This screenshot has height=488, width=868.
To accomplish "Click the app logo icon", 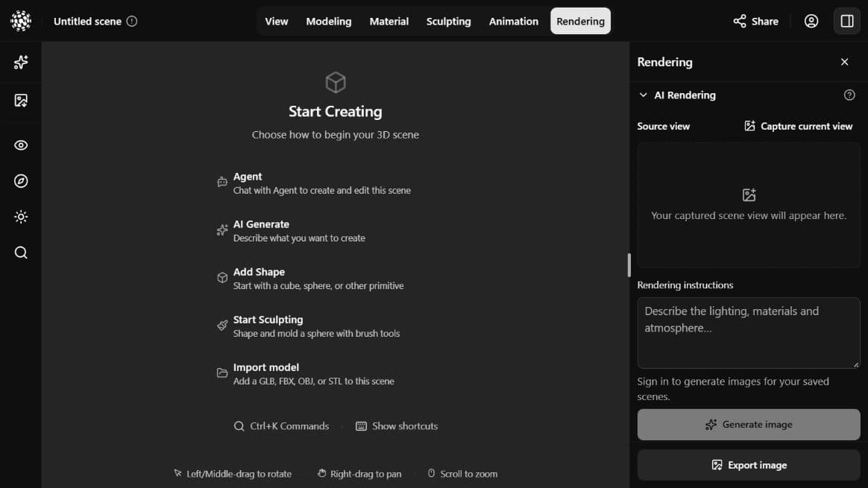I will 20,21.
